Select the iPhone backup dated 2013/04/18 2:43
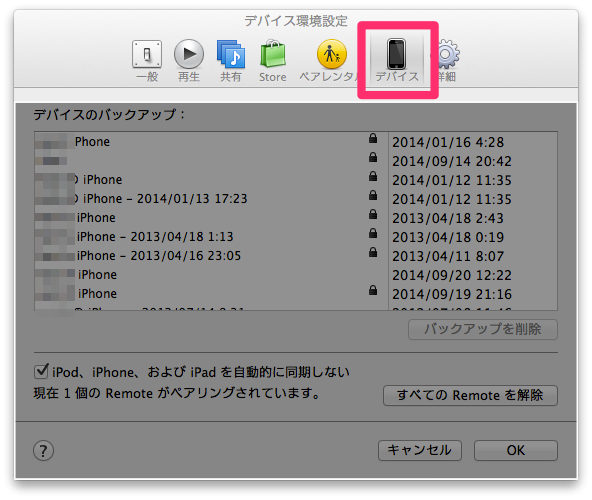Viewport: 592px width, 500px height. 296,218
